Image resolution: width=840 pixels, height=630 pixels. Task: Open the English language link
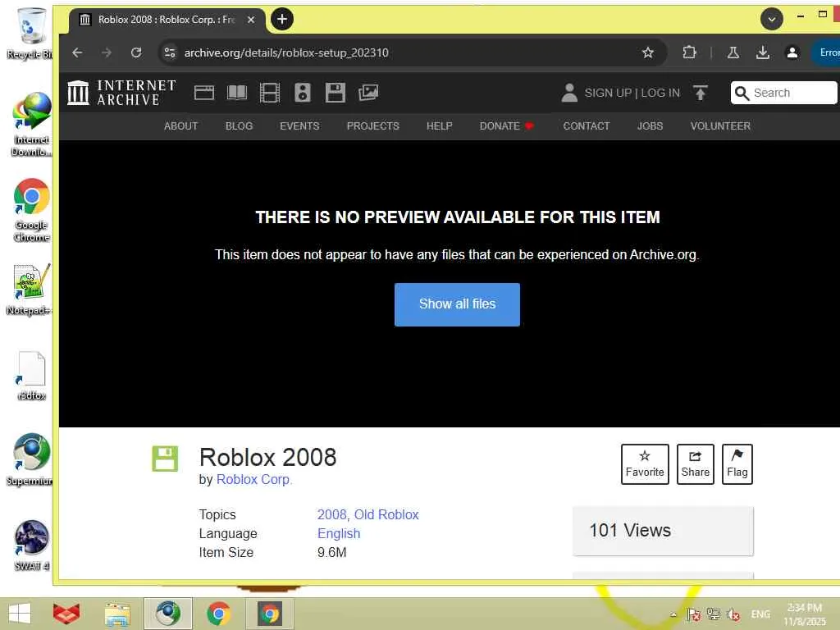[x=339, y=533]
